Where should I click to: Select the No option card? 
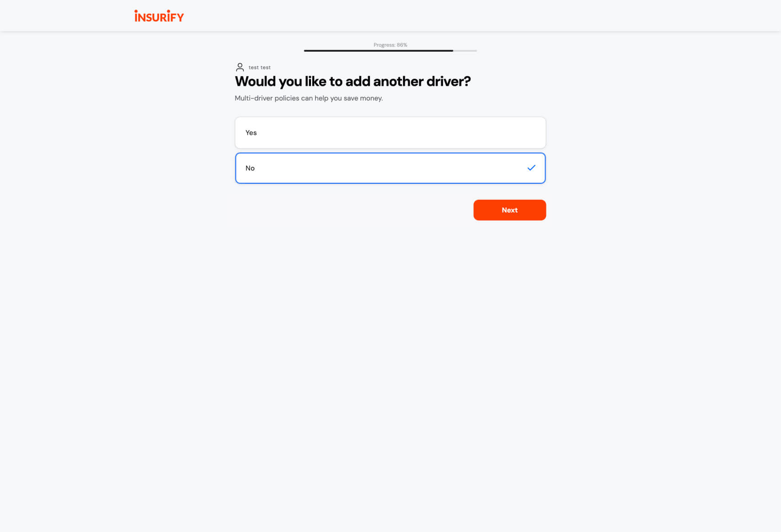[x=390, y=168]
